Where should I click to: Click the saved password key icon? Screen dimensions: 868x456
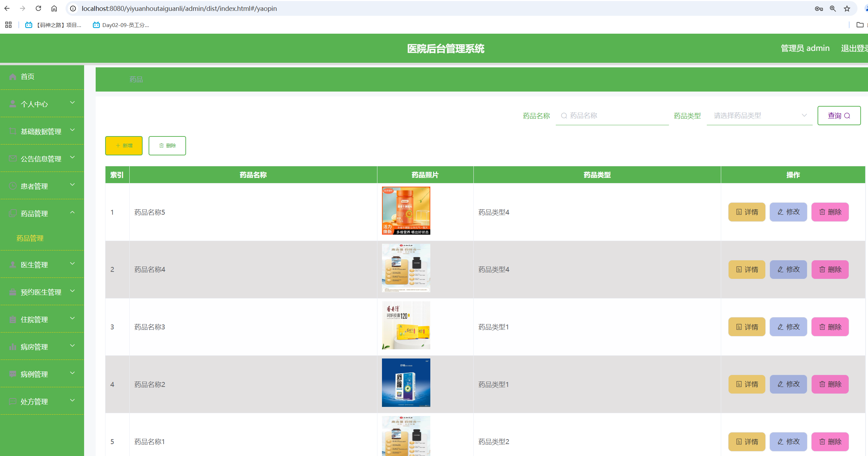point(819,8)
